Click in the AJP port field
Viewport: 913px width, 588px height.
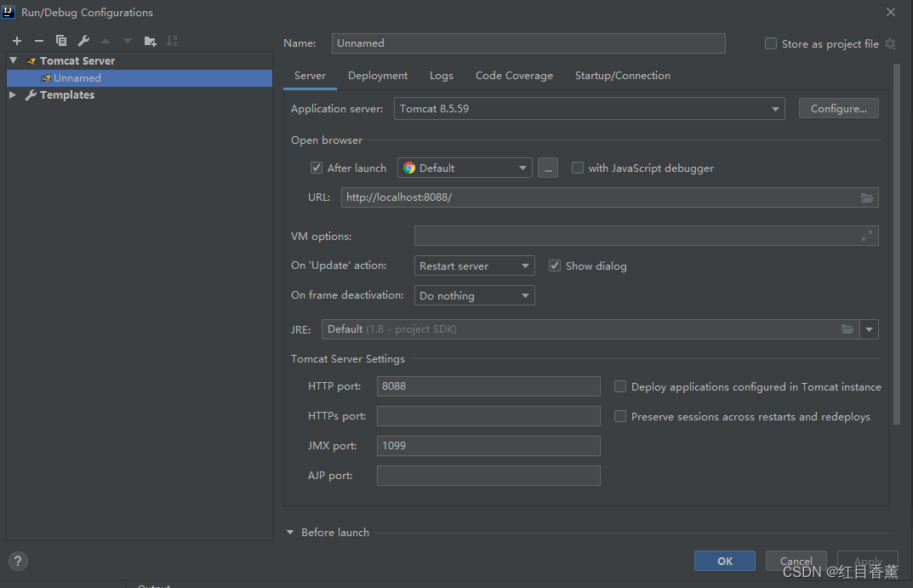click(x=488, y=476)
